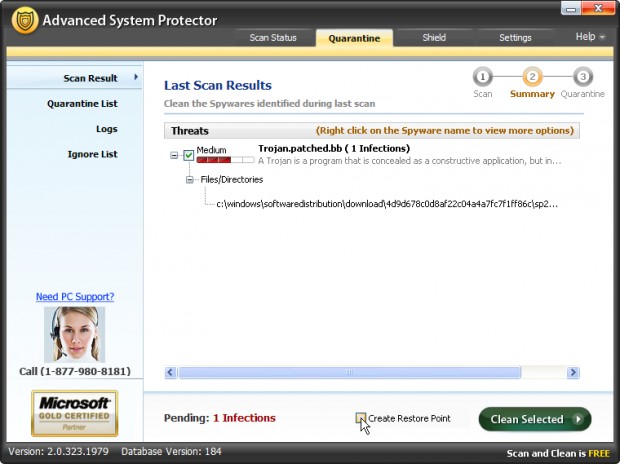
Task: Select the Trojan.patched.bb threat name
Action: tap(334, 148)
